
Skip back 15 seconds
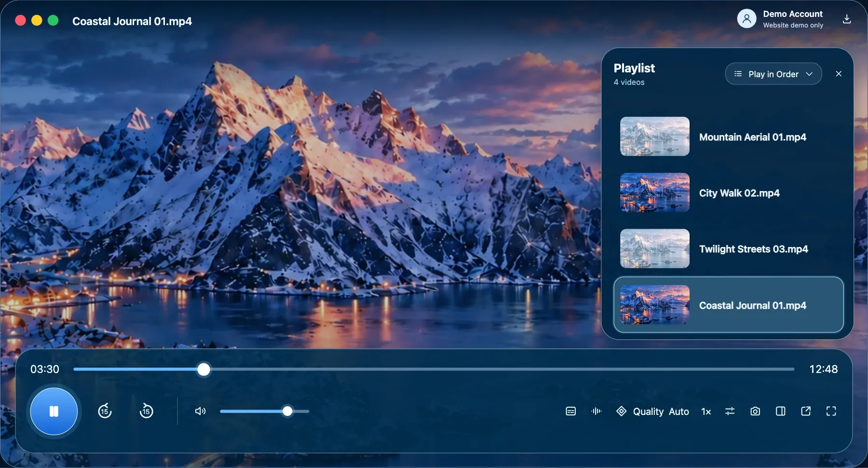click(x=105, y=411)
